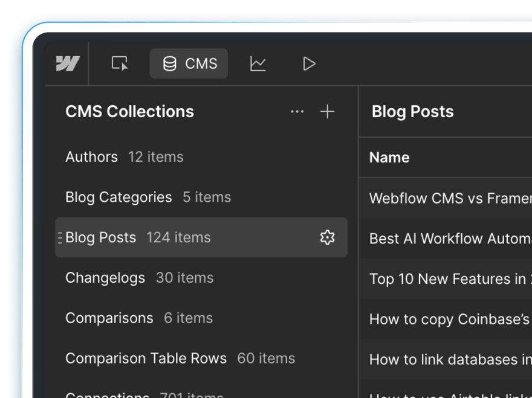
Task: Click the CMS Collections heading
Action: pos(129,112)
